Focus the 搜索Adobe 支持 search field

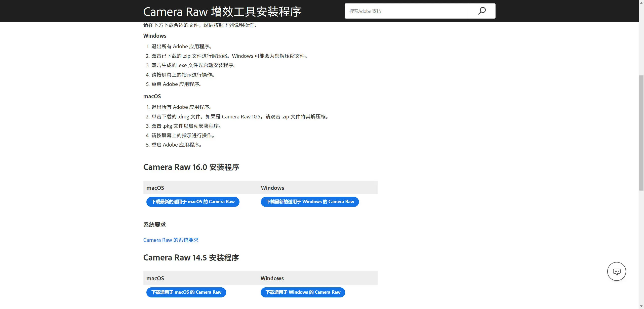coord(407,11)
